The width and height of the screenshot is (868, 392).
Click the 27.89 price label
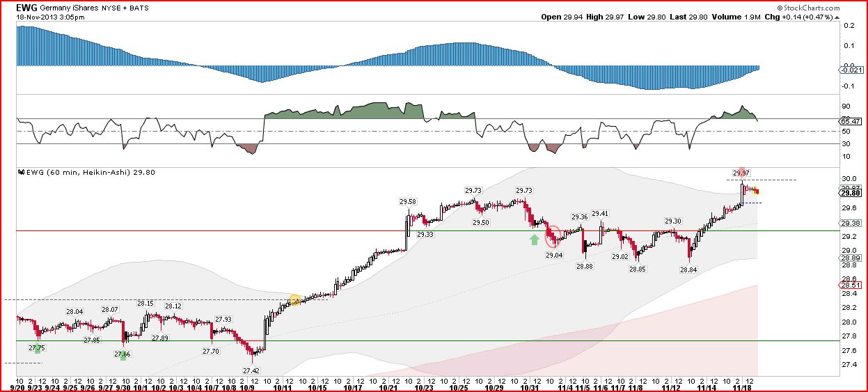(x=159, y=338)
